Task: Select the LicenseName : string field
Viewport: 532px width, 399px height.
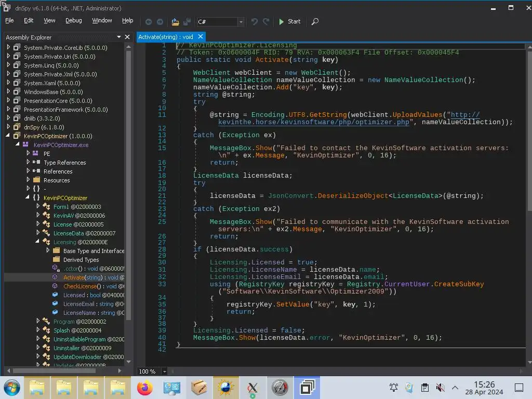Action: tap(94, 312)
